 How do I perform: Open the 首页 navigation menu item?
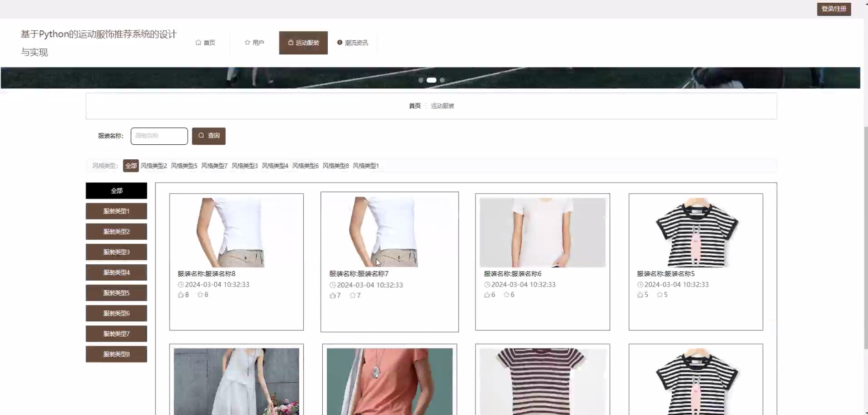pyautogui.click(x=205, y=43)
